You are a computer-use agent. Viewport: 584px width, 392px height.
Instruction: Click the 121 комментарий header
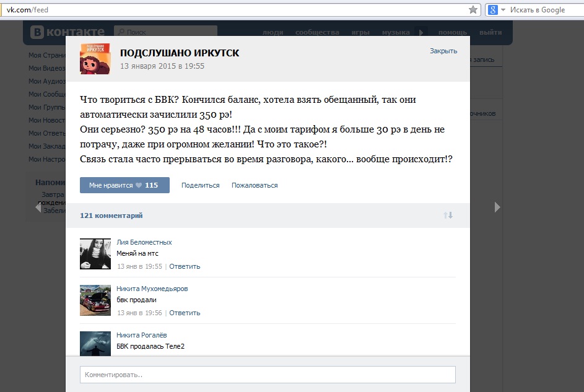coord(111,216)
